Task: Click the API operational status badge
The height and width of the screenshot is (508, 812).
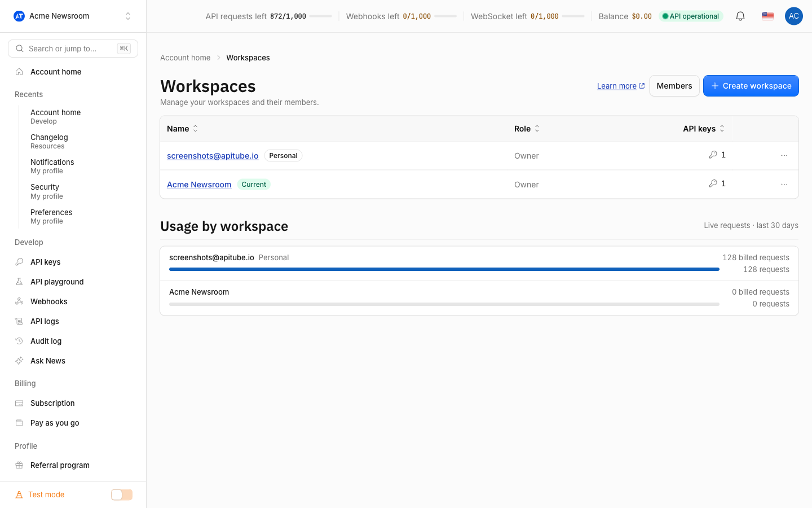Action: 691,16
